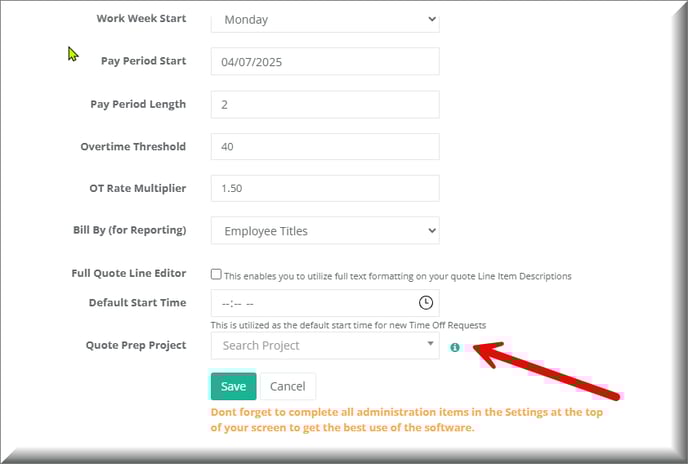This screenshot has width=688, height=464.
Task: Click the Full Quote Line Editor label
Action: (x=129, y=274)
